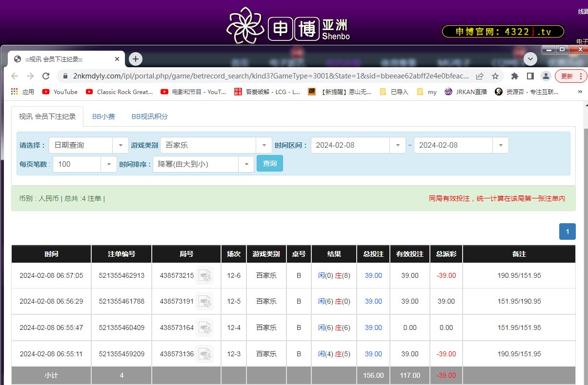Open the Chrome extensions puzzle icon
Viewport: 588px width, 385px height.
click(514, 76)
